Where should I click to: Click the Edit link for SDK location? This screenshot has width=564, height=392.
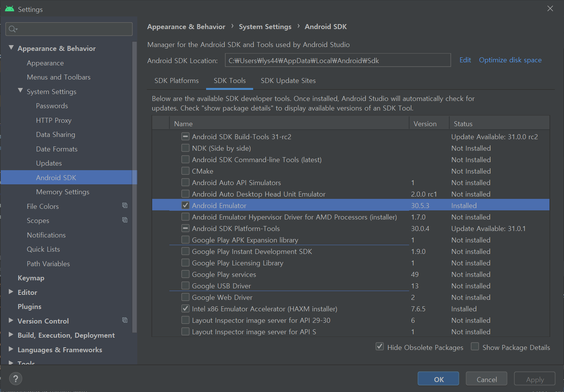465,60
